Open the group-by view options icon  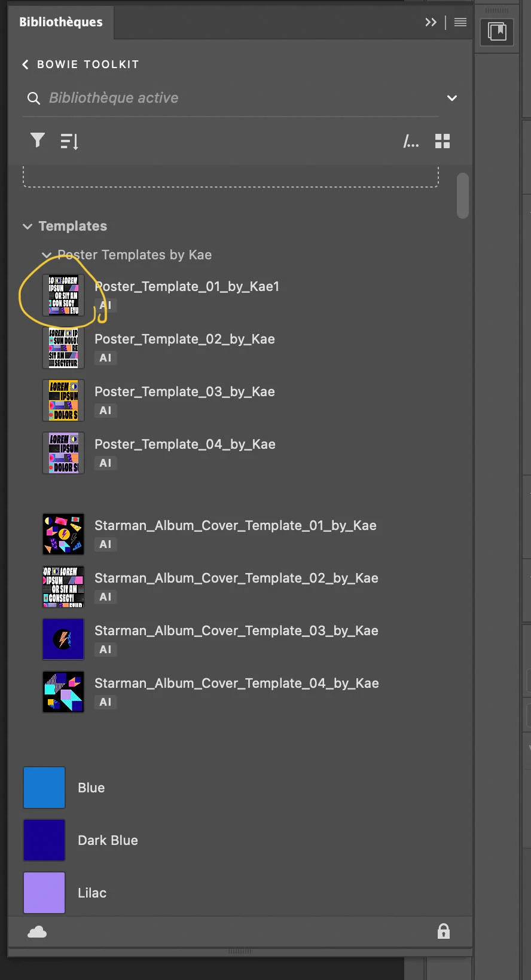(x=411, y=141)
